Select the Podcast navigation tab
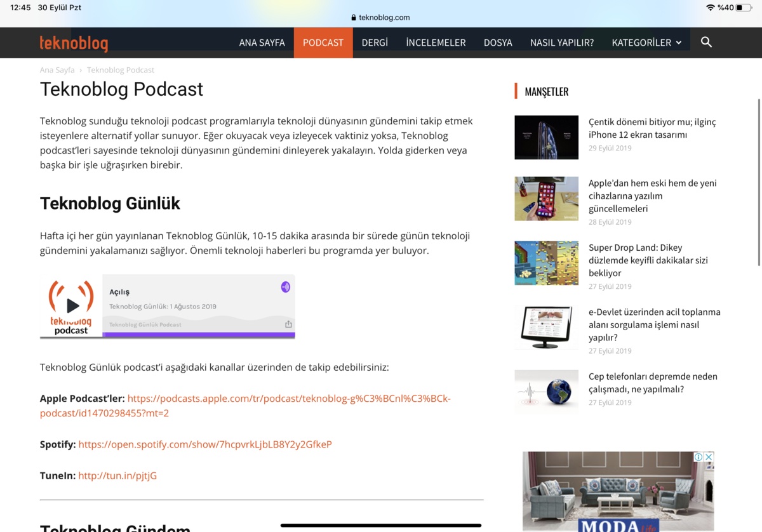762x532 pixels. click(323, 43)
